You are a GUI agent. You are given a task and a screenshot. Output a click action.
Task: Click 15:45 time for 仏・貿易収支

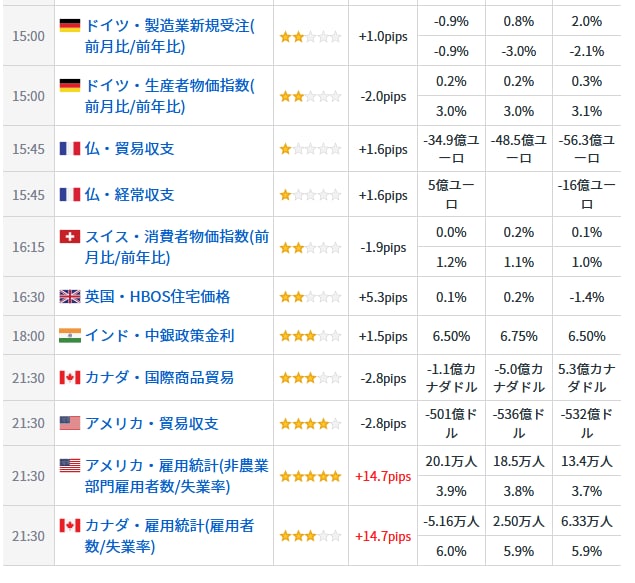point(28,149)
